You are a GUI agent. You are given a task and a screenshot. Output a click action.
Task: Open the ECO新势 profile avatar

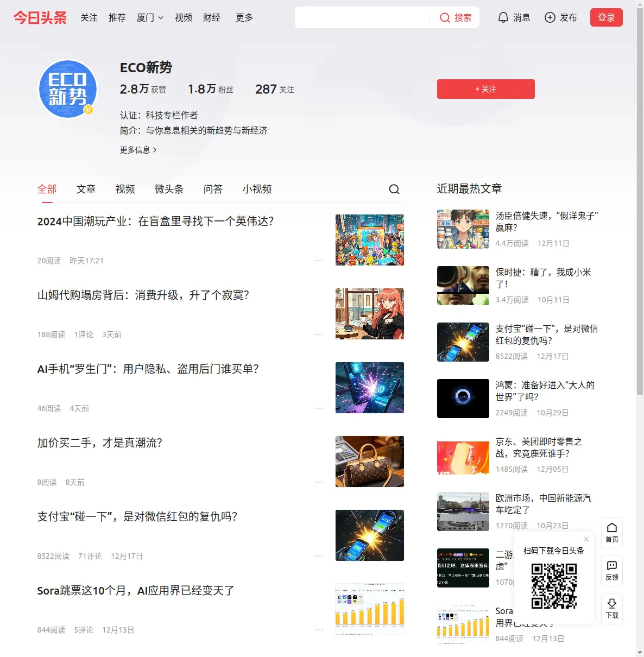coord(68,89)
